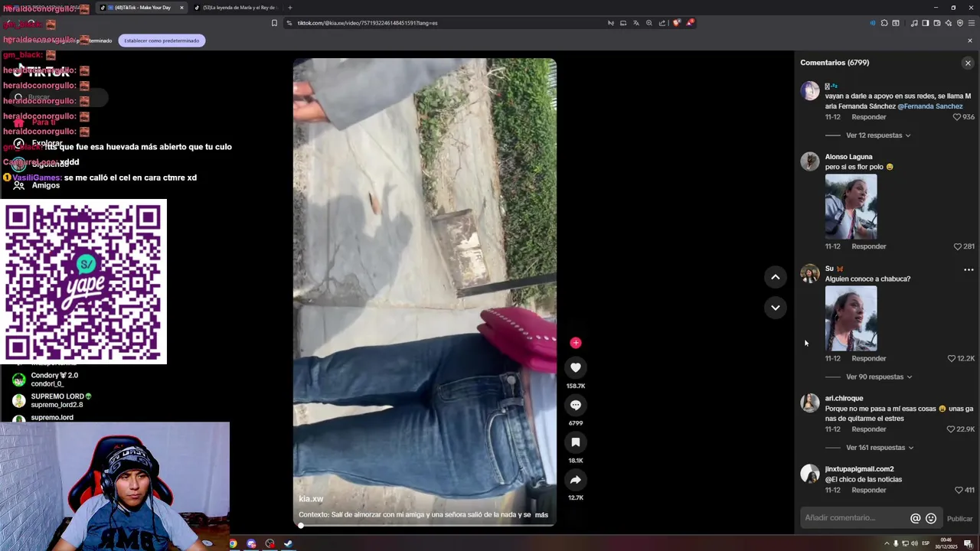Like Alonso Laguna's comment
This screenshot has width=980, height=551.
pos(957,246)
